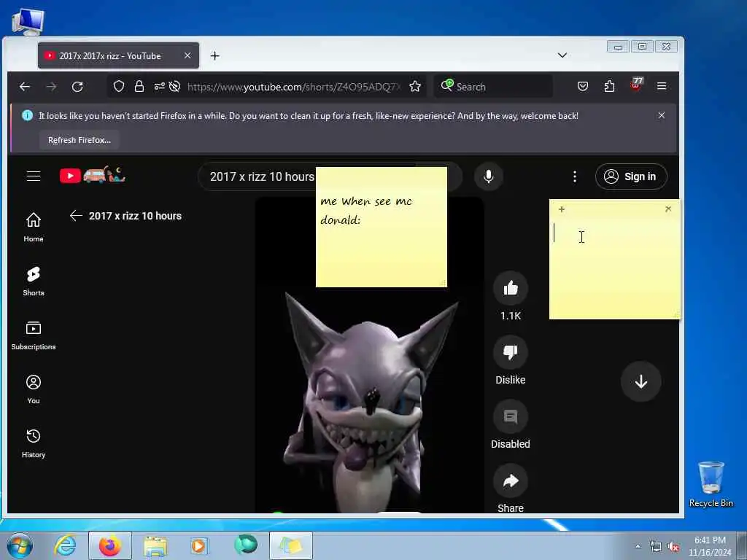747x560 pixels.
Task: Select the 2017x rizz YouTube tab
Action: tap(119, 55)
